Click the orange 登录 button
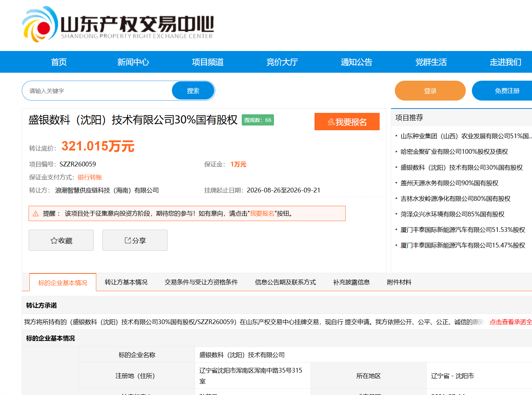This screenshot has width=532, height=395. (430, 91)
